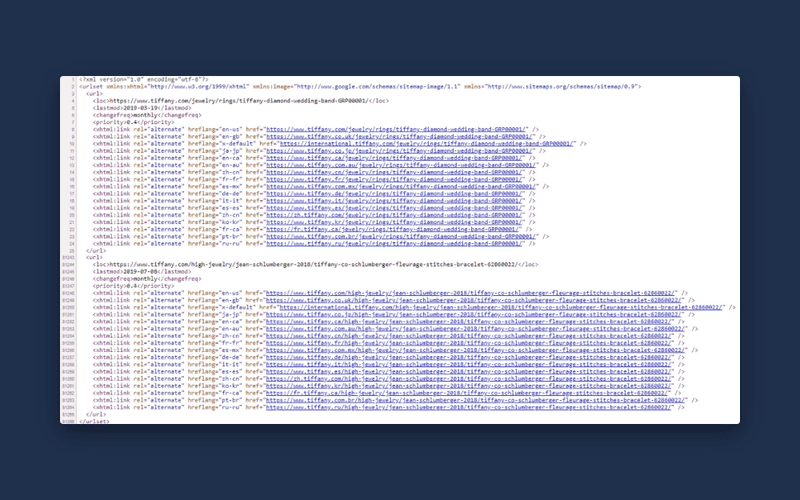Open the zh.tiffany.com diamond wedding band link
Screen dimensions: 800x500
[395, 215]
